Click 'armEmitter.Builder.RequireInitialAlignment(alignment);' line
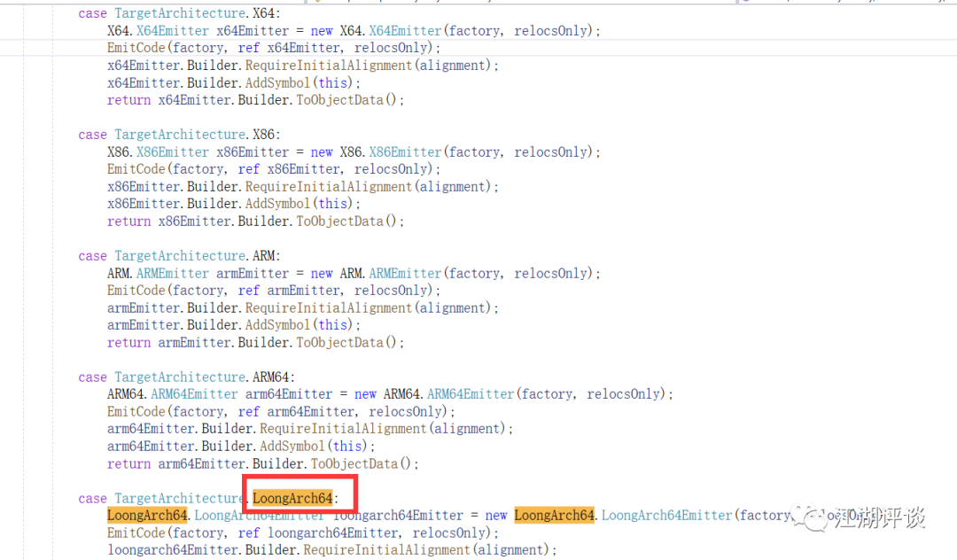 (x=303, y=308)
